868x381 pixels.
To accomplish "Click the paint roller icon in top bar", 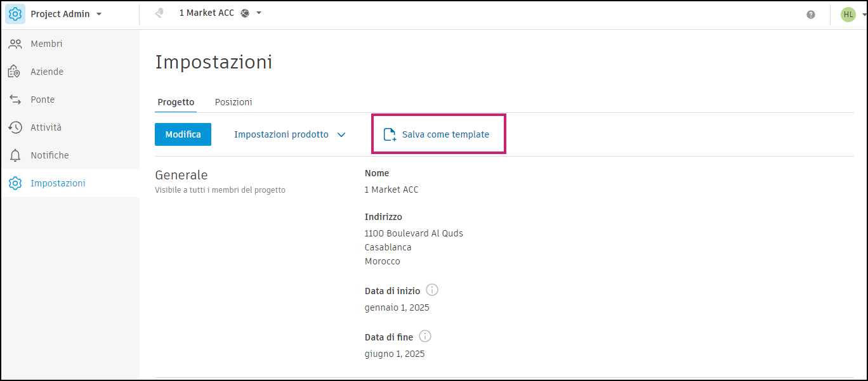I will coord(159,12).
